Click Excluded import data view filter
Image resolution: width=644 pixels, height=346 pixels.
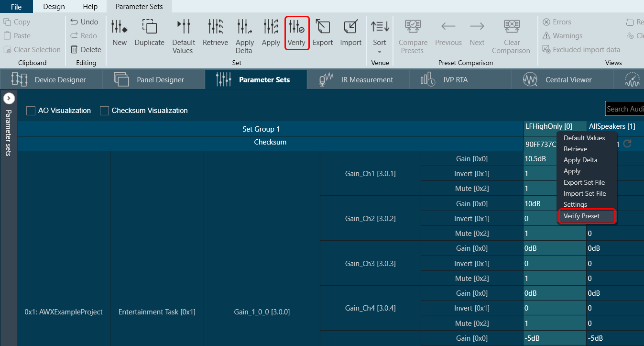pos(581,50)
